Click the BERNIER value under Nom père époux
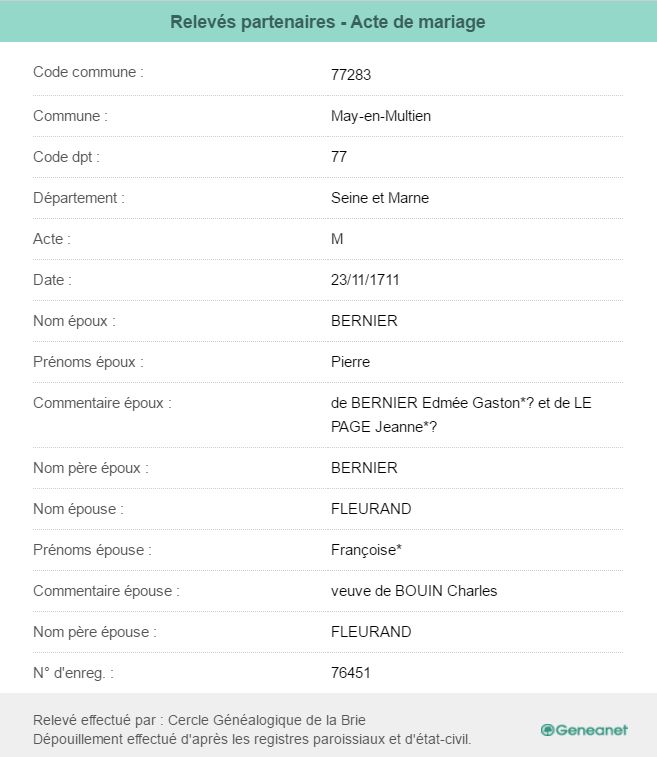This screenshot has width=657, height=757. pyautogui.click(x=364, y=468)
